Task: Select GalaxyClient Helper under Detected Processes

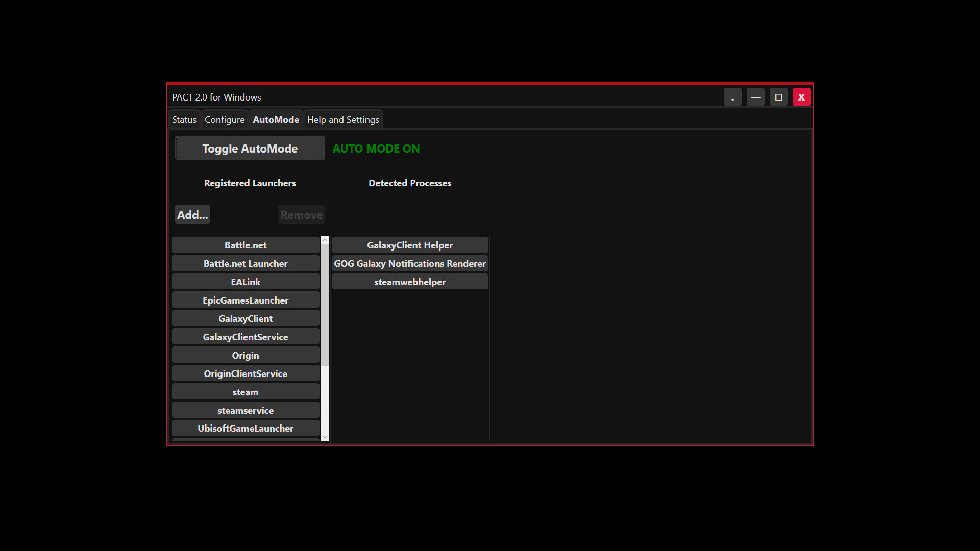Action: coord(410,245)
